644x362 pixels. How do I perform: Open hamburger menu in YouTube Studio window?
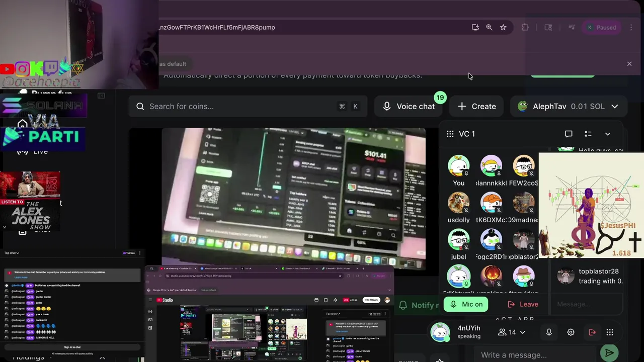pyautogui.click(x=150, y=300)
